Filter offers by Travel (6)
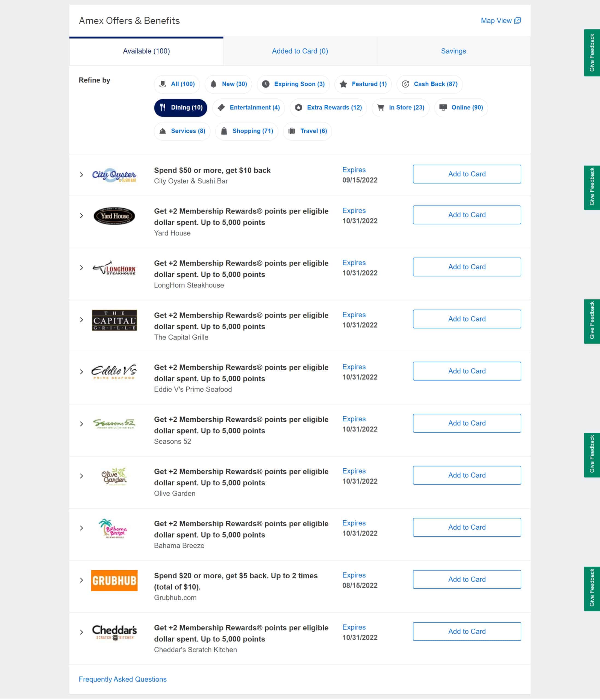 (307, 131)
